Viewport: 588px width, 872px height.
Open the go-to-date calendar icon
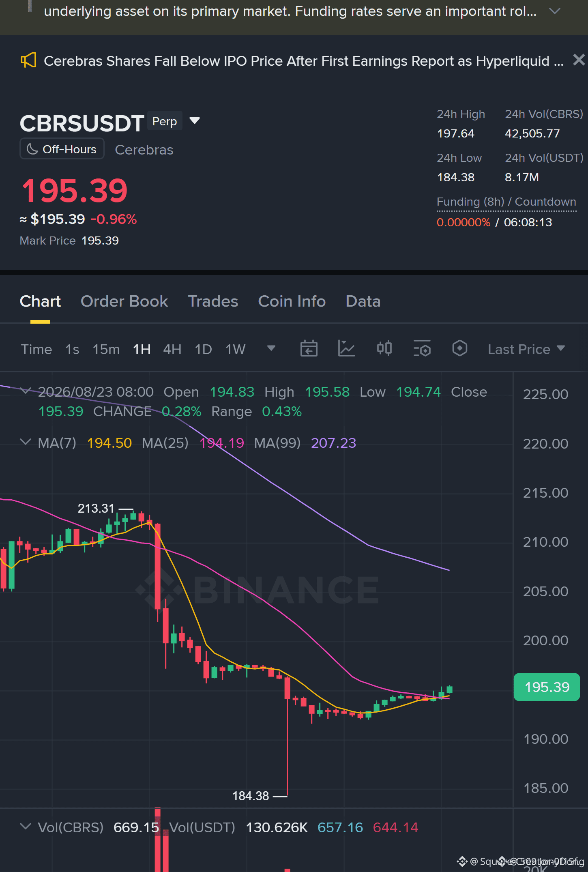click(x=309, y=348)
